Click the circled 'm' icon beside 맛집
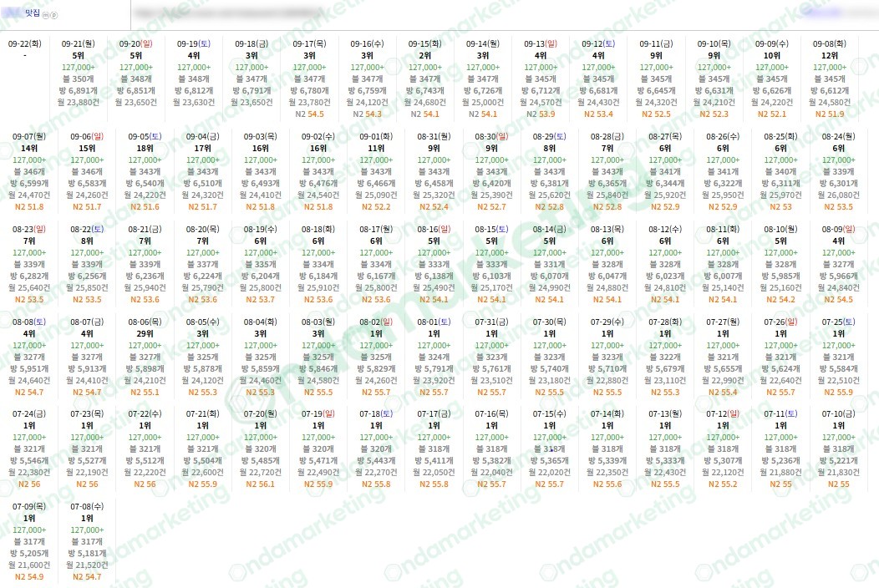 click(x=46, y=15)
